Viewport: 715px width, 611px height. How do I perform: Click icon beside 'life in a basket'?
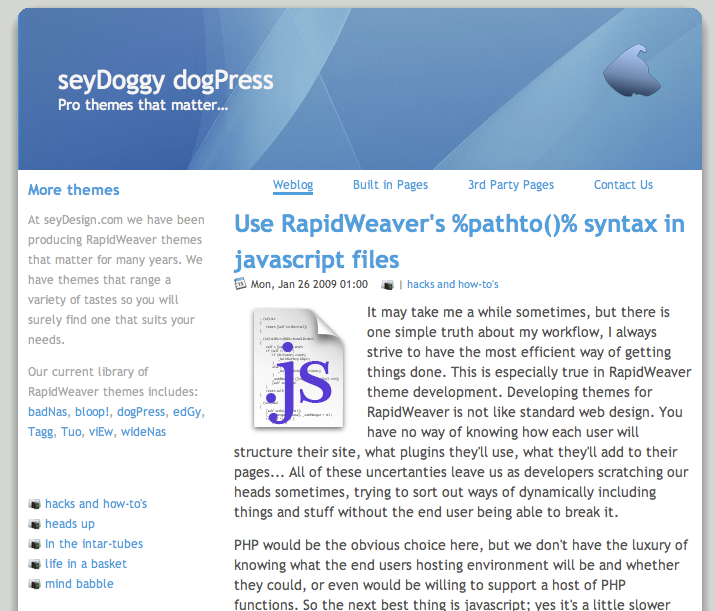[x=35, y=564]
